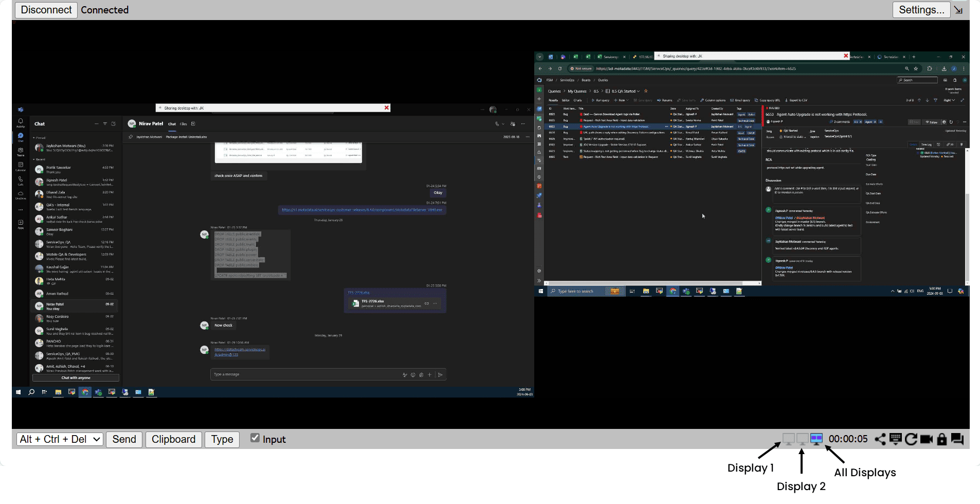Click the Disconnect button

click(46, 10)
